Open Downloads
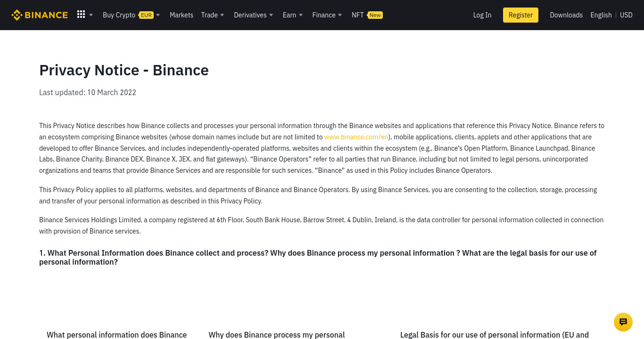The image size is (644, 339). 566,15
